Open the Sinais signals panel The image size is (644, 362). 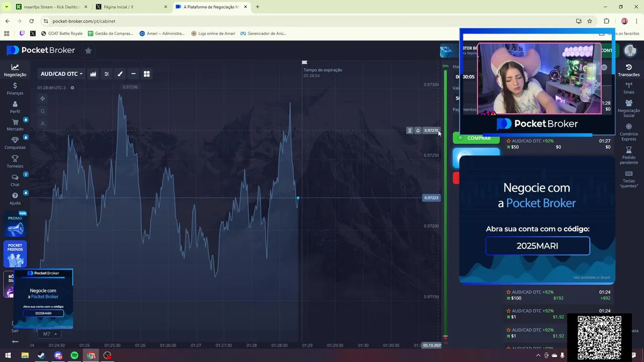[x=629, y=88]
